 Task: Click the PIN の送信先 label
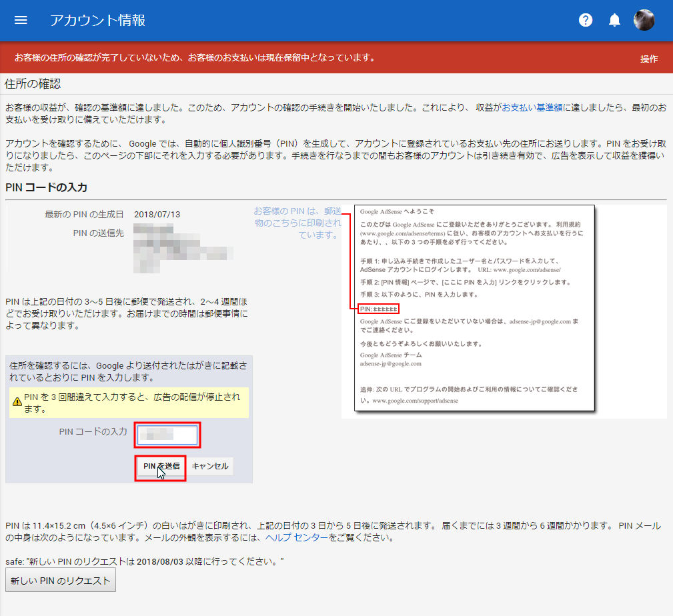[x=98, y=233]
